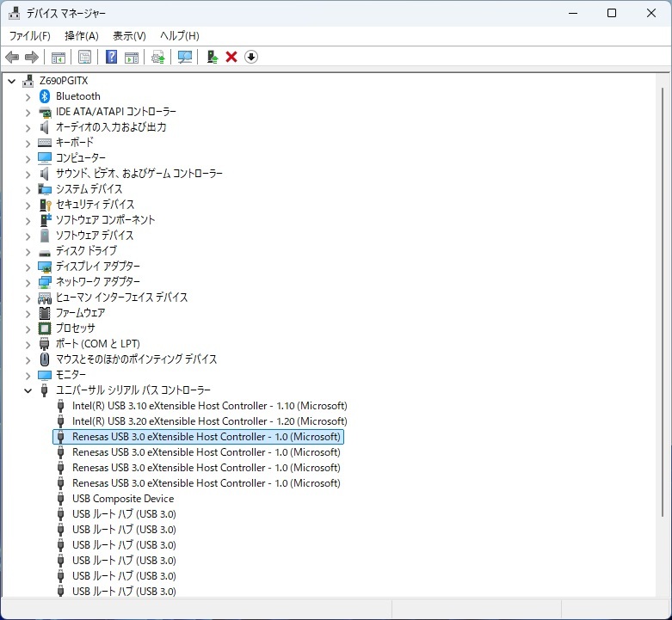Open the 操作(A) menu

pyautogui.click(x=82, y=35)
